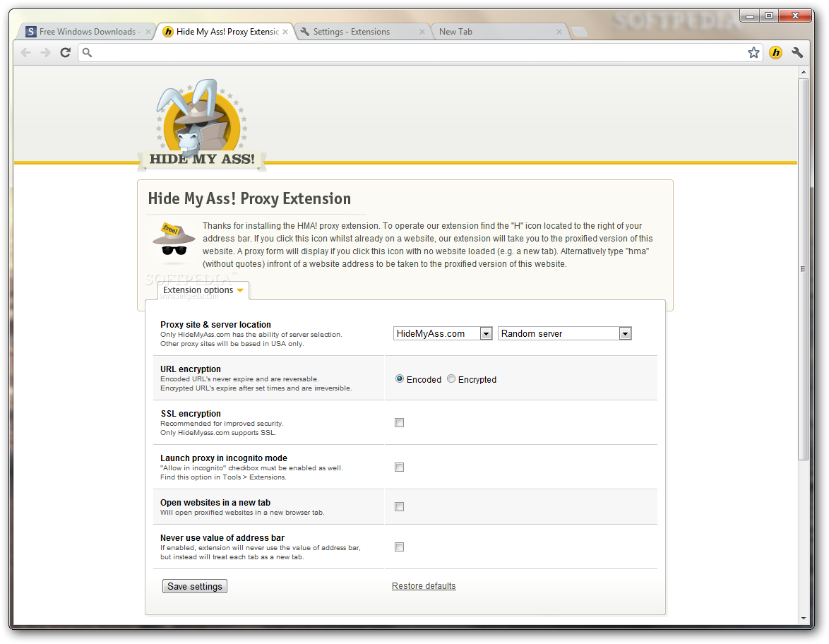
Task: Click the Never use value of address bar label
Action: (x=222, y=537)
